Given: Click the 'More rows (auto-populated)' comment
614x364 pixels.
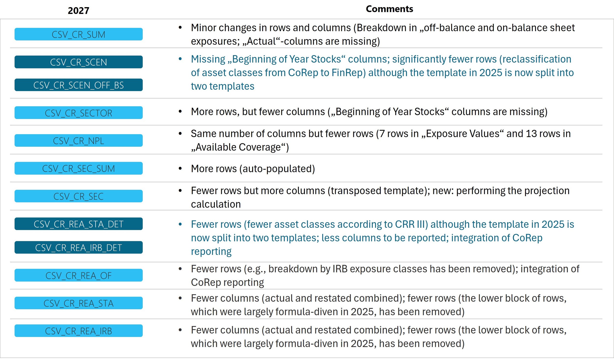Looking at the screenshot, I should pyautogui.click(x=253, y=169).
